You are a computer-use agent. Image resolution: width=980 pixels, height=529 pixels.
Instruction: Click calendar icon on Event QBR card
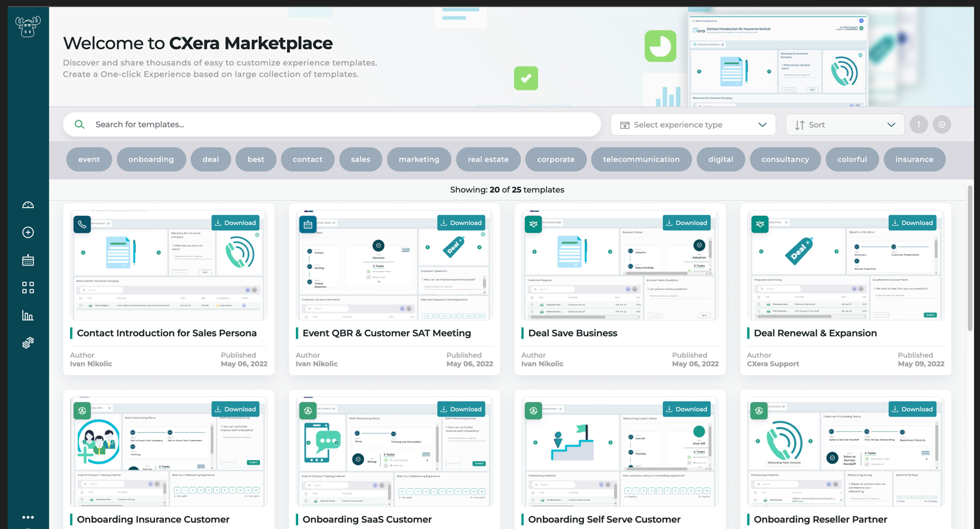pos(308,224)
